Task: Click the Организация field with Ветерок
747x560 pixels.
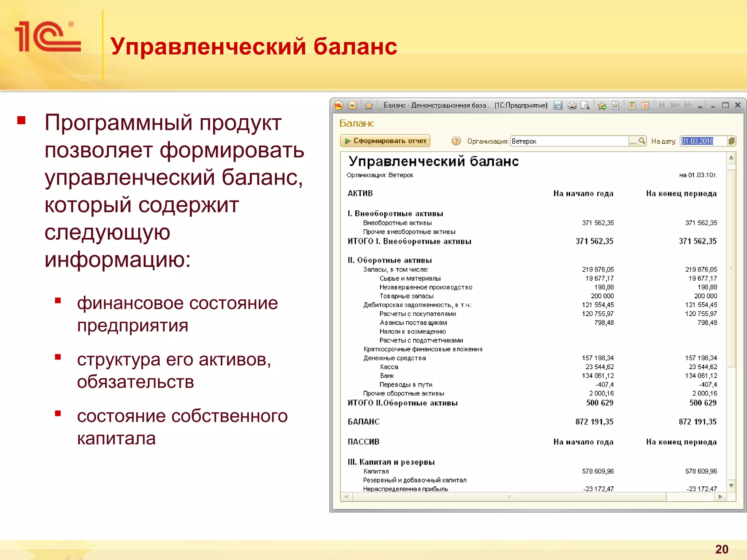Action: tap(569, 141)
